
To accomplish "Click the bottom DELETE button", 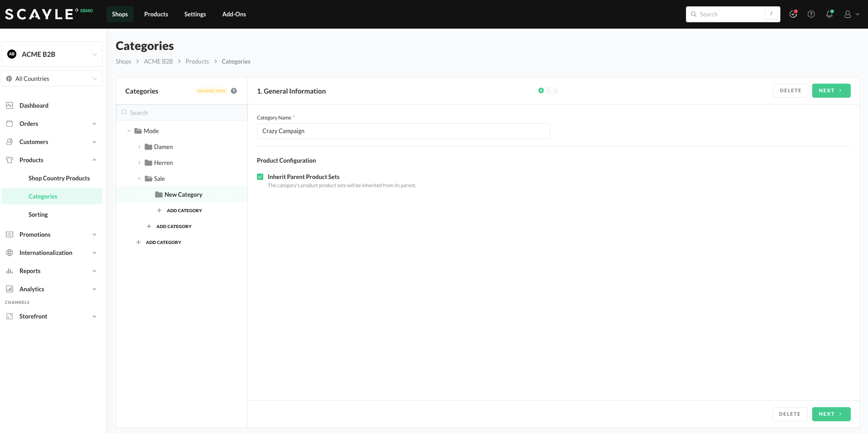I will pyautogui.click(x=789, y=414).
